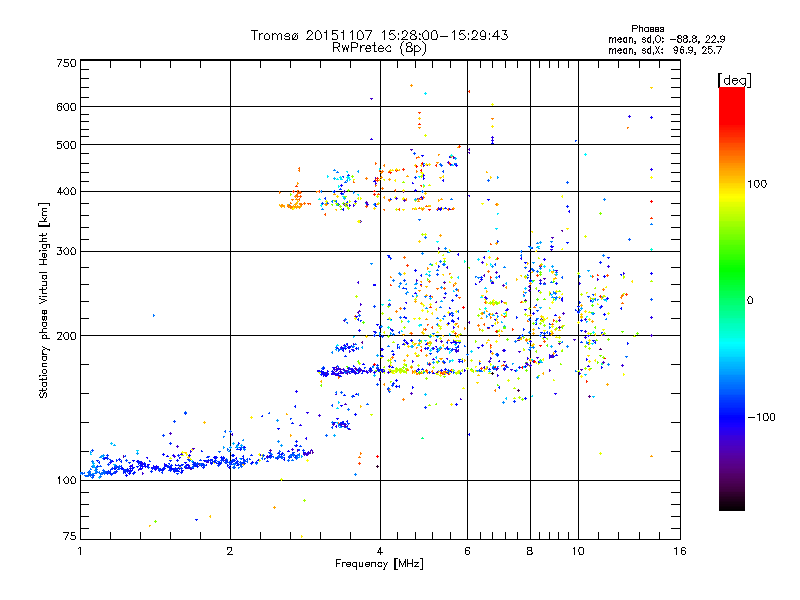Click the 'RwPretec (8p)' subtitle
Screen dimensions: 800x600
pos(379,48)
